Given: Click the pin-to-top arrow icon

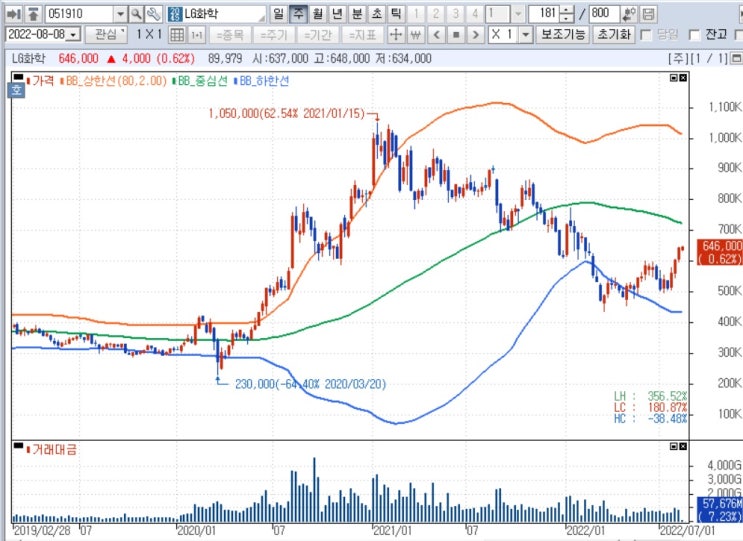Looking at the screenshot, I should point(33,14).
